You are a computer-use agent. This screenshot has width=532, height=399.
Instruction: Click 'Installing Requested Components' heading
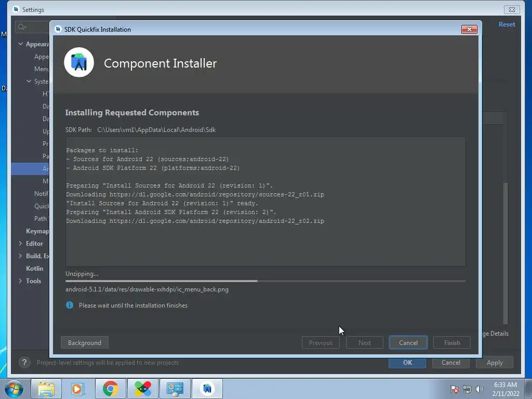[x=132, y=112]
